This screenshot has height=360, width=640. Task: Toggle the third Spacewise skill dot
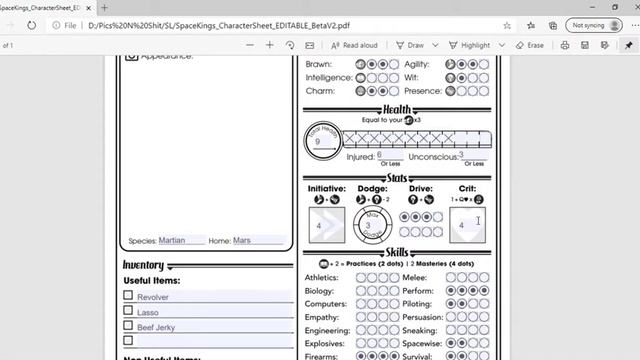(473, 343)
